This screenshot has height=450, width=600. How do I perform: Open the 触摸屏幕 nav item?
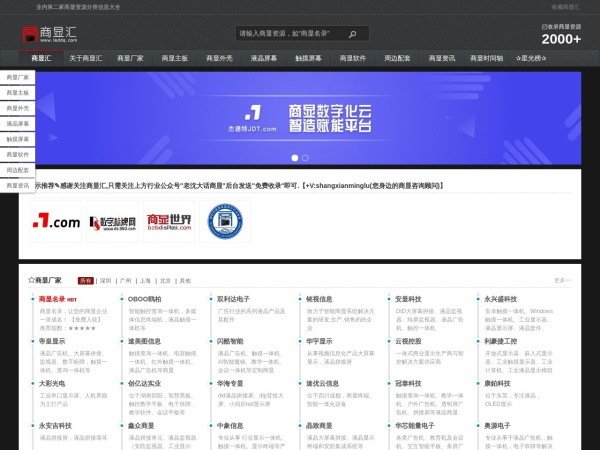pyautogui.click(x=308, y=58)
